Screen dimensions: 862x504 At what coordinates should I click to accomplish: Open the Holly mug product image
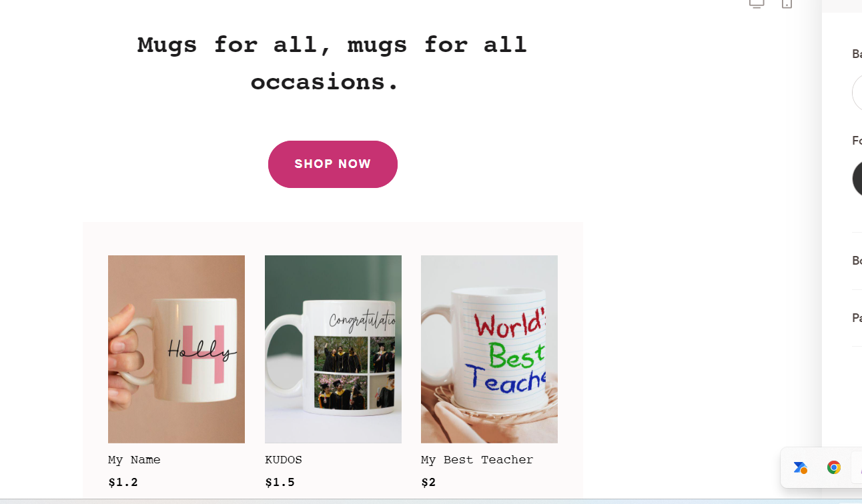pos(176,349)
